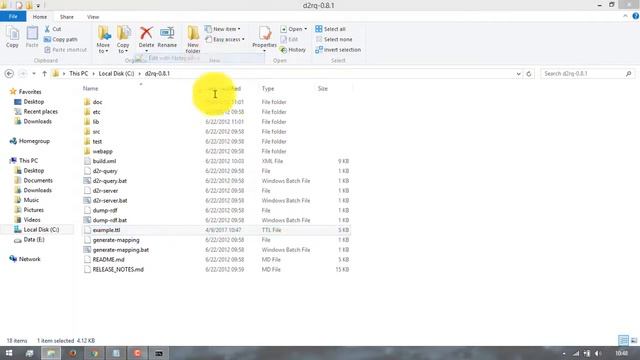
Task: Open the Open button dropdown
Action: pyautogui.click(x=305, y=29)
